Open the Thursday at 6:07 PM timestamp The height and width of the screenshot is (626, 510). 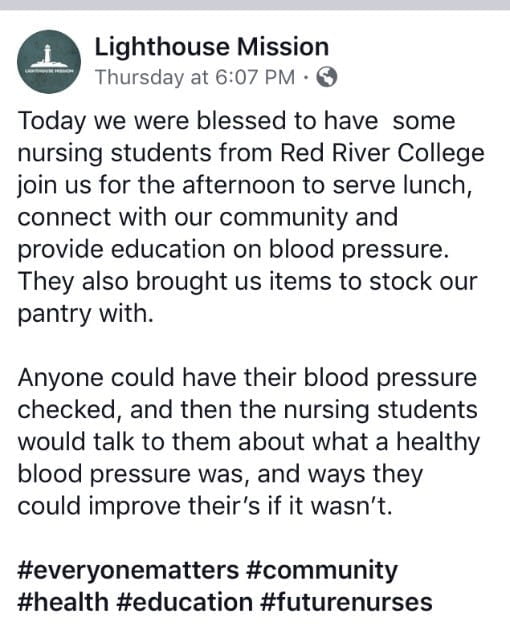click(195, 77)
